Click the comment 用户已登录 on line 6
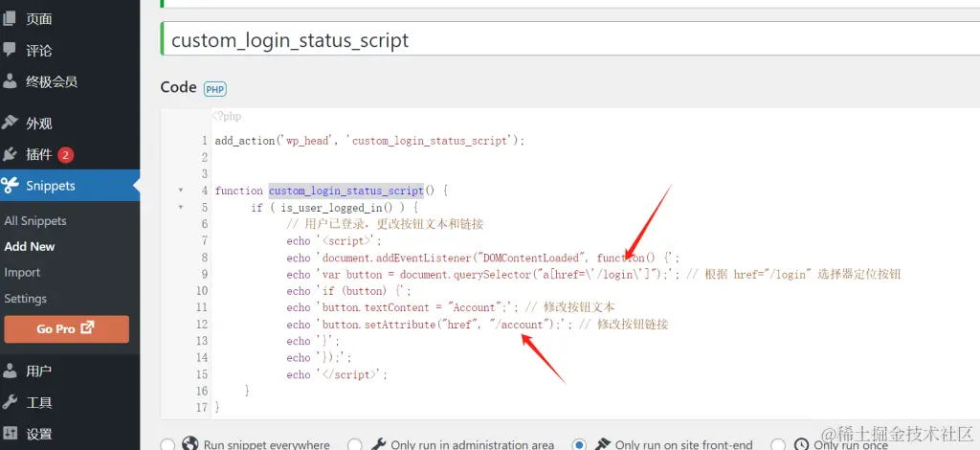980x450 pixels. [x=385, y=224]
